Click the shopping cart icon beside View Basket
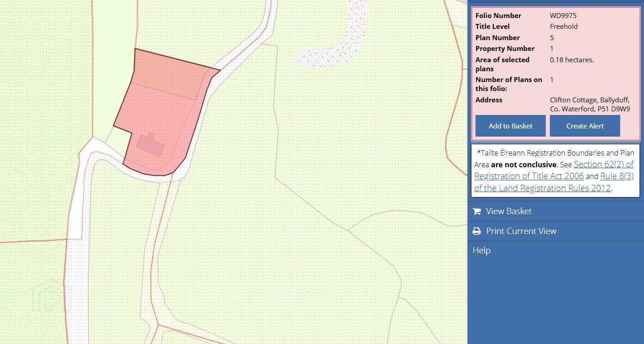The width and height of the screenshot is (644, 344). pos(476,211)
